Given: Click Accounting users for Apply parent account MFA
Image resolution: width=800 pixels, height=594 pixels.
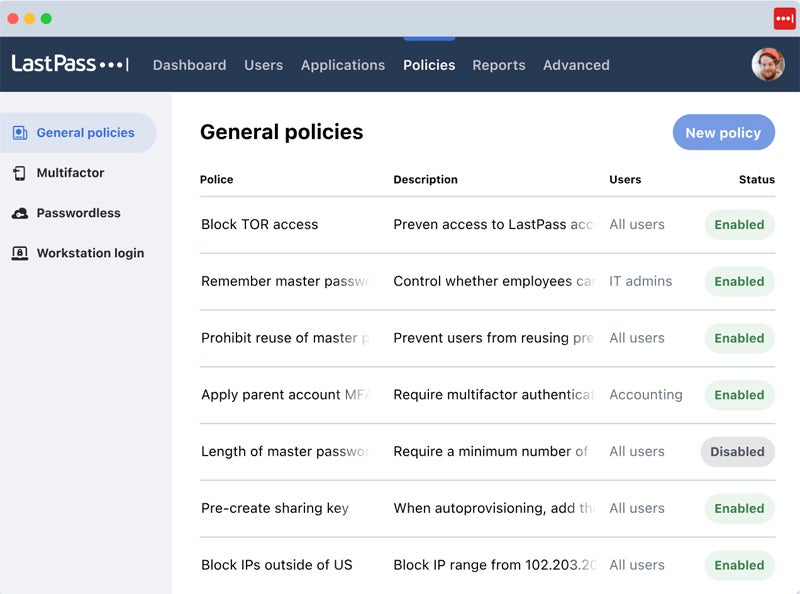Looking at the screenshot, I should [645, 395].
